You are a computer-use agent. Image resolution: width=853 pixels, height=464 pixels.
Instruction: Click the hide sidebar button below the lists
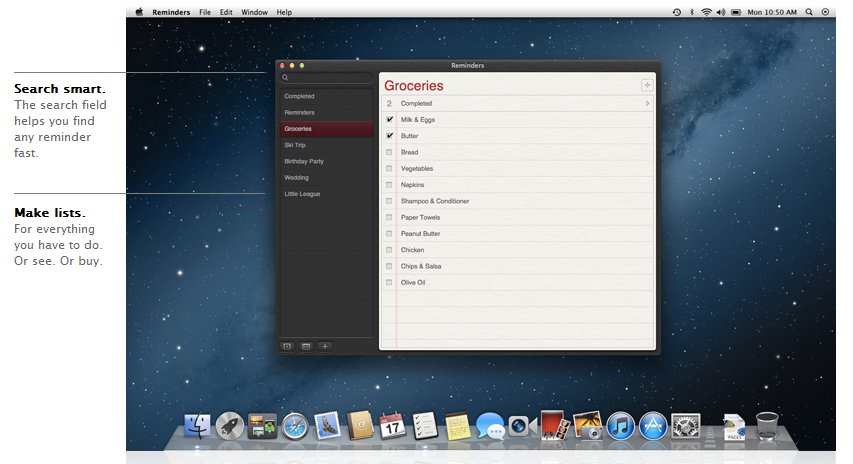point(288,347)
